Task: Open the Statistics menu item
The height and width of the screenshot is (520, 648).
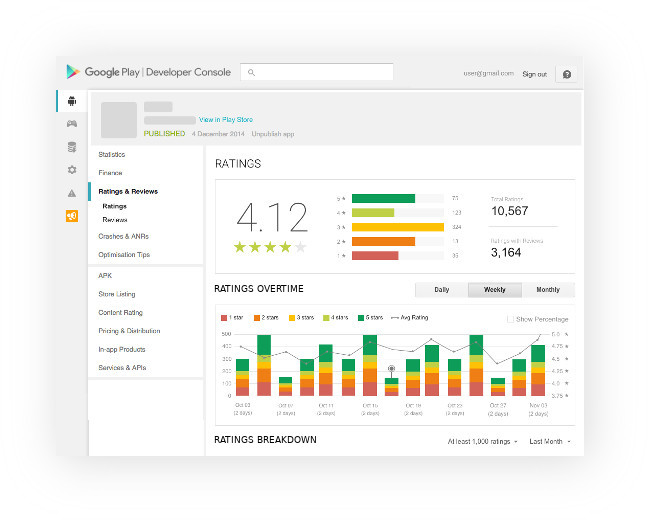Action: pyautogui.click(x=112, y=155)
